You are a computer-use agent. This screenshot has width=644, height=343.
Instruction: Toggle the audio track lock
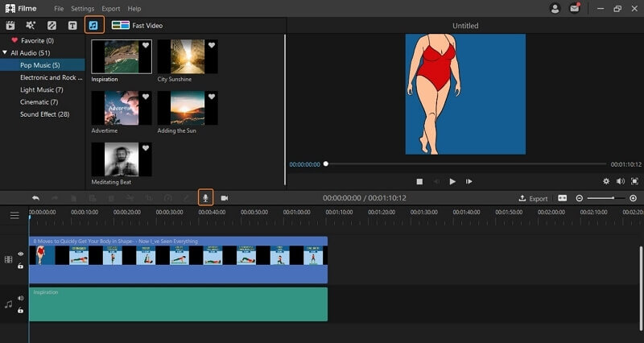tap(21, 310)
